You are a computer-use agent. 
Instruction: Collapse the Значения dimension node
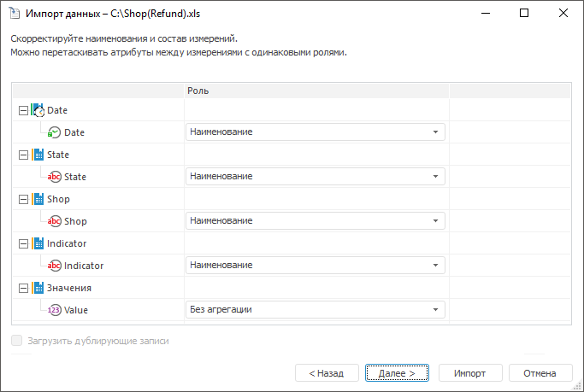(x=22, y=288)
